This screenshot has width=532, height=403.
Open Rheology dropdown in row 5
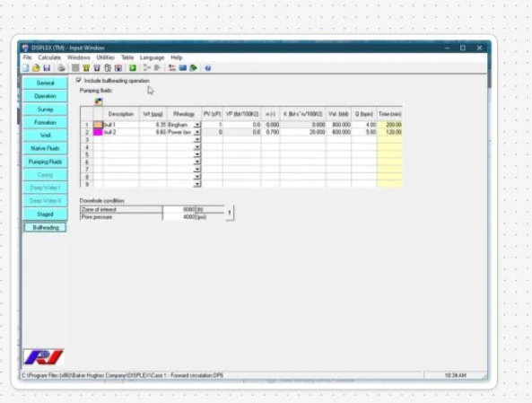[197, 154]
